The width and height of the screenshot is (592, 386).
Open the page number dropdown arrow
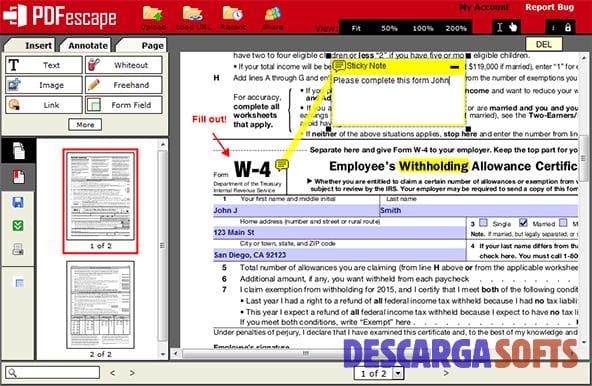[x=398, y=374]
